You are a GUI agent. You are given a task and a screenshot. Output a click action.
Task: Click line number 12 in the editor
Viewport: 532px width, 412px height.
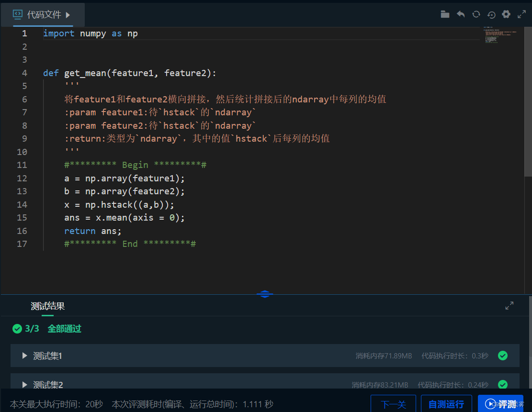click(x=22, y=178)
